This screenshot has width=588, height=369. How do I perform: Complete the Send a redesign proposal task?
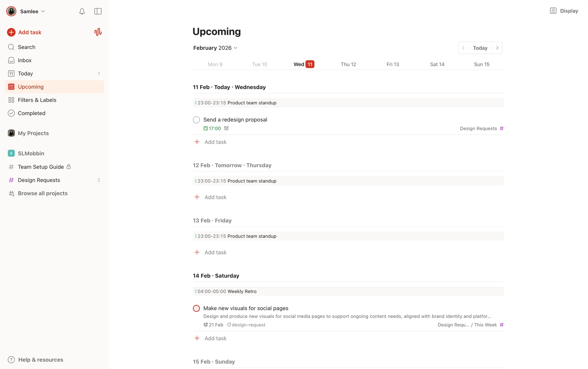pyautogui.click(x=196, y=120)
